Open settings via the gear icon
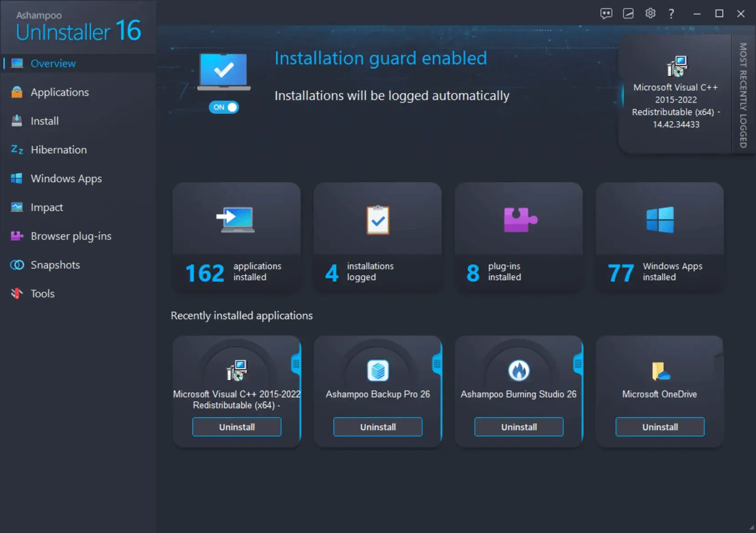This screenshot has height=533, width=756. 650,14
